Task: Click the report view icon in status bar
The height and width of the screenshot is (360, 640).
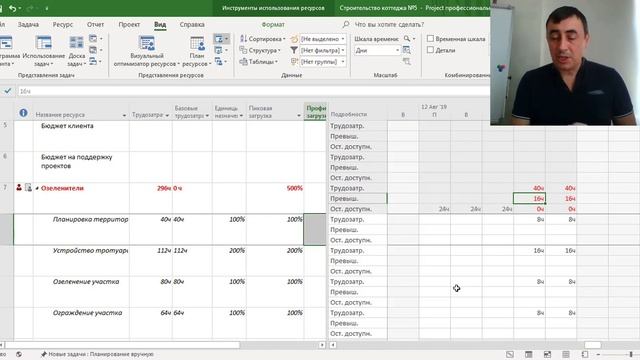Action: [x=584, y=354]
